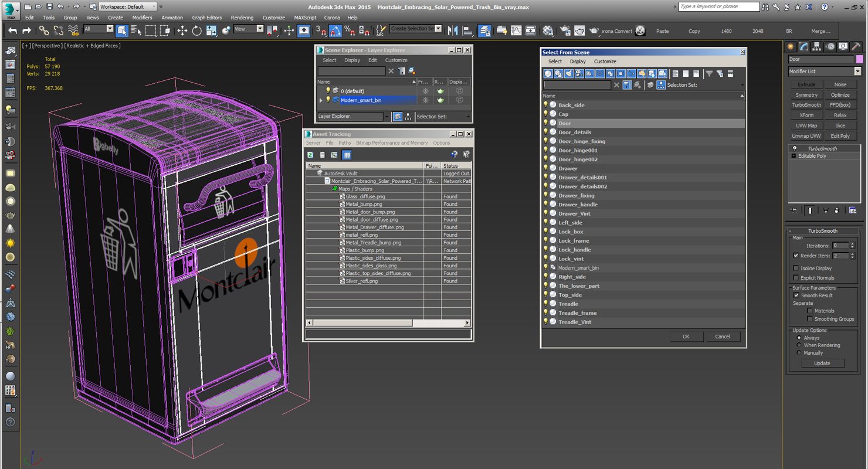This screenshot has height=469, width=868.
Task: Toggle TurboSmooth modifier lightbulb in stack
Action: point(795,148)
